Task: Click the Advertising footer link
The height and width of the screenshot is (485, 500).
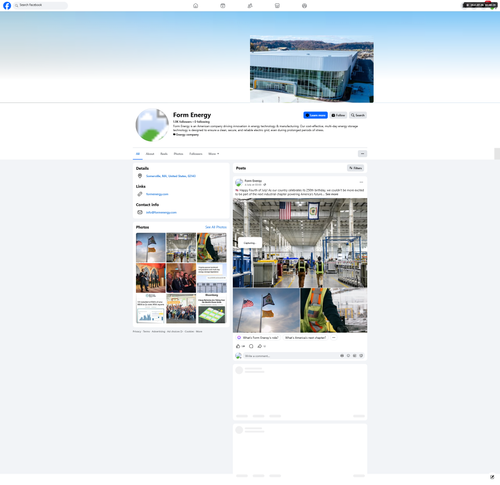Action: [158, 331]
